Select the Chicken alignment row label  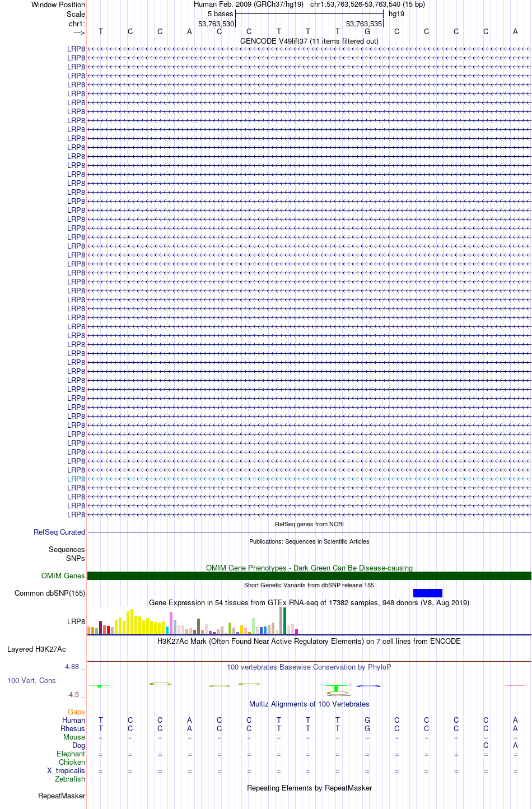coord(72,762)
